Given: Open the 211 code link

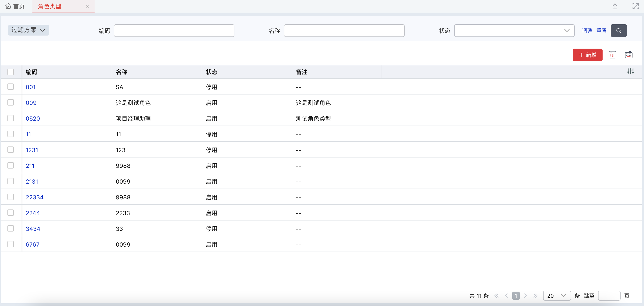Looking at the screenshot, I should (30, 166).
